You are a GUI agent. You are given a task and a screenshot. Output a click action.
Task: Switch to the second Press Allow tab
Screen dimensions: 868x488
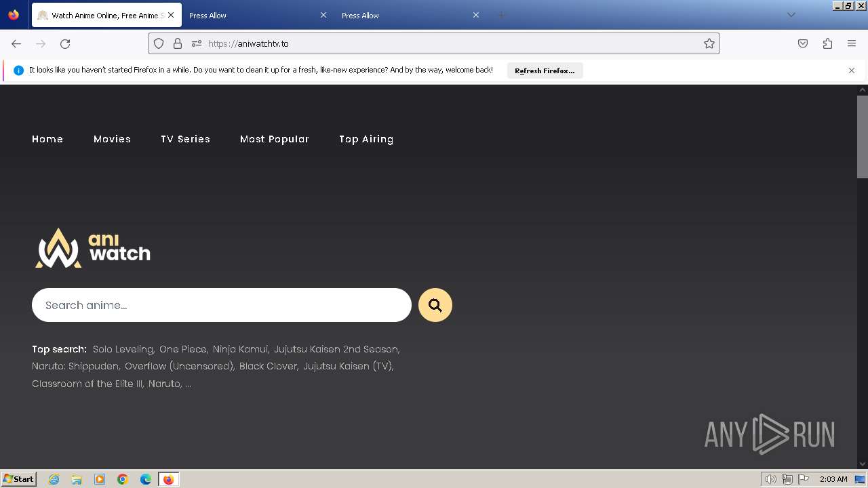411,15
